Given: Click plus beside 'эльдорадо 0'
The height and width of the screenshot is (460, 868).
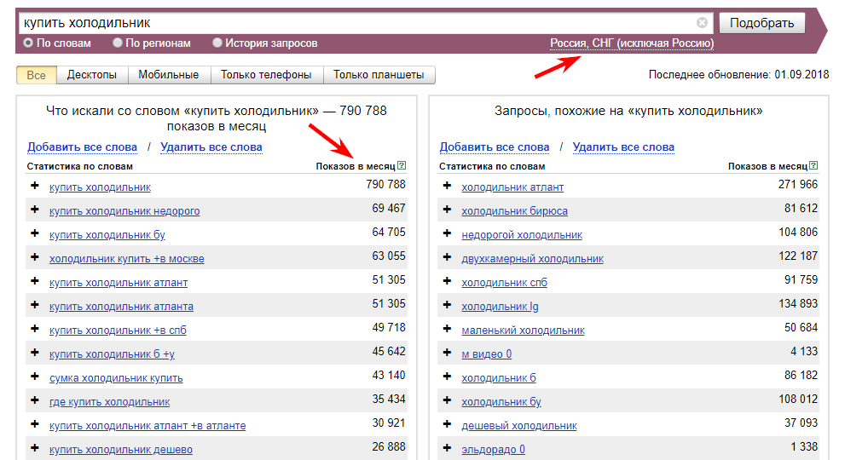Looking at the screenshot, I should pyautogui.click(x=448, y=447).
